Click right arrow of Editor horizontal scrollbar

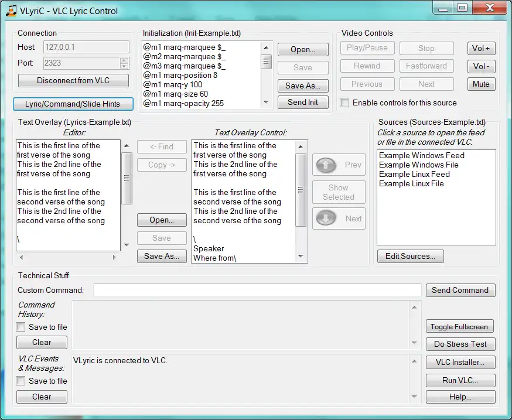tap(114, 257)
